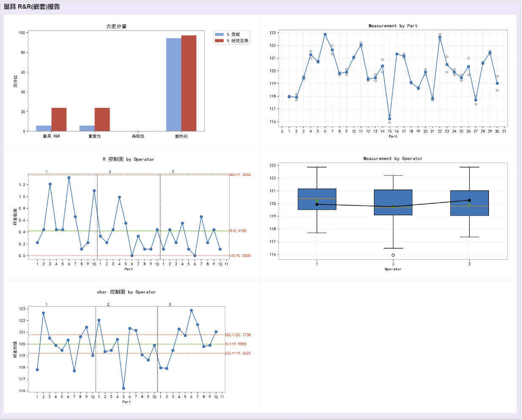The width and height of the screenshot is (522, 420).
Task: Click the blue % 贡献 legend swatch
Action: click(219, 35)
